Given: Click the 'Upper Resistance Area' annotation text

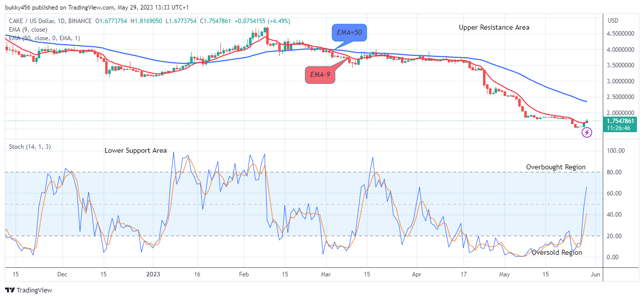Looking at the screenshot, I should click(494, 28).
